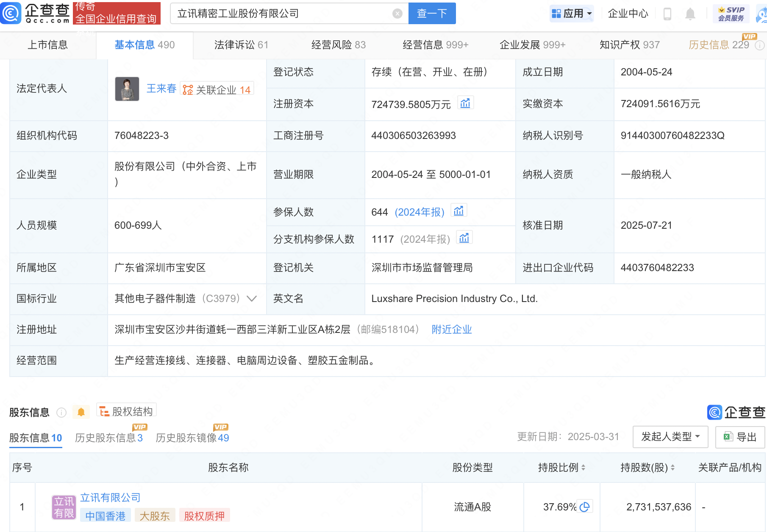This screenshot has width=767, height=532.
Task: Click organization code 76048223-3
Action: 142,136
